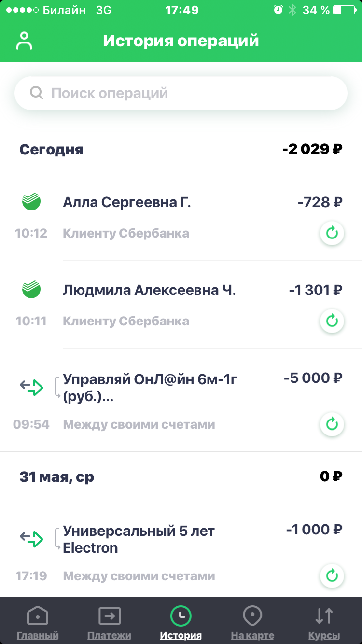Open the Платежи tab
The width and height of the screenshot is (362, 644).
[x=109, y=623]
